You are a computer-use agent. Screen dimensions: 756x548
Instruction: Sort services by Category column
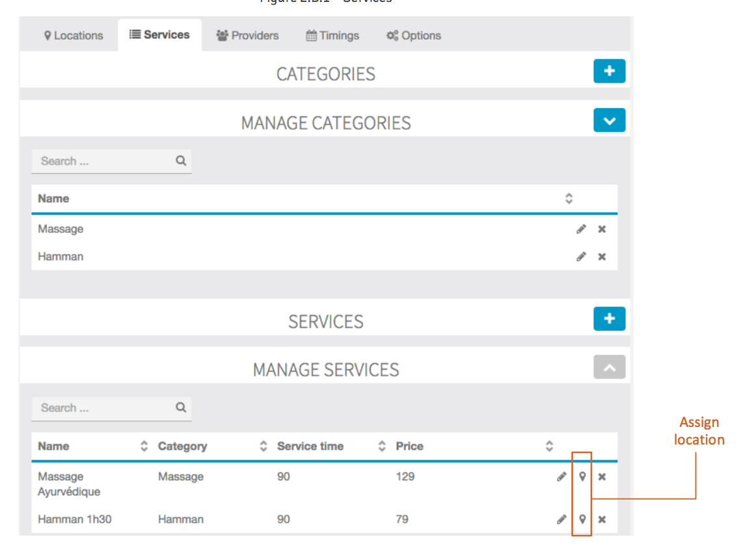263,446
